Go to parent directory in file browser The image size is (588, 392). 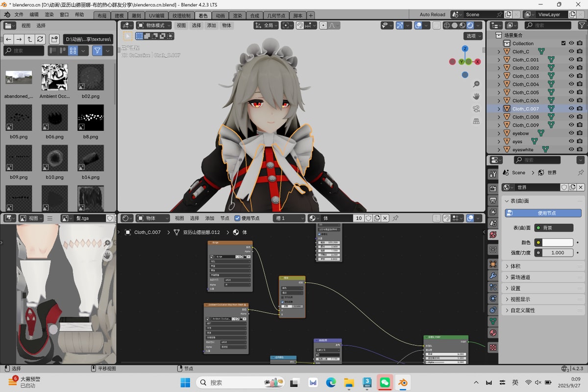[29, 39]
